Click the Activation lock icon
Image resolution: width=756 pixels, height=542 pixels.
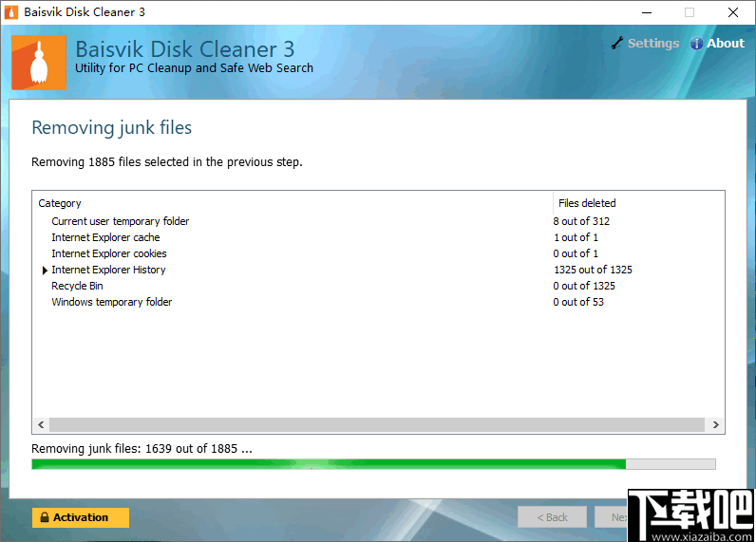pyautogui.click(x=45, y=517)
